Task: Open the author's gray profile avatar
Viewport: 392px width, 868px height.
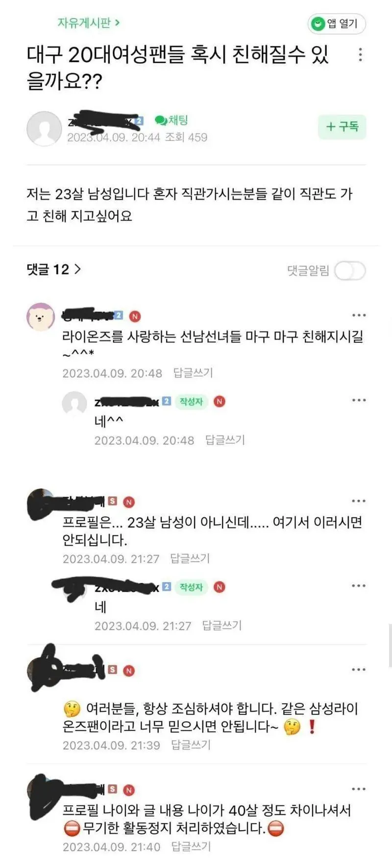Action: pos(44,129)
